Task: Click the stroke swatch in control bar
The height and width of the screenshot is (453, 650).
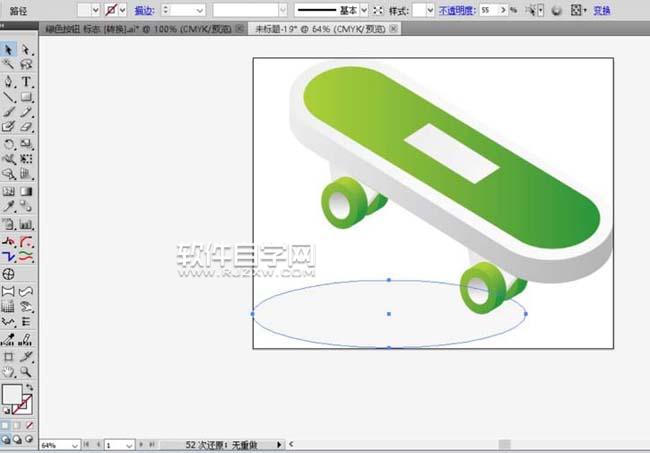Action: 111,10
